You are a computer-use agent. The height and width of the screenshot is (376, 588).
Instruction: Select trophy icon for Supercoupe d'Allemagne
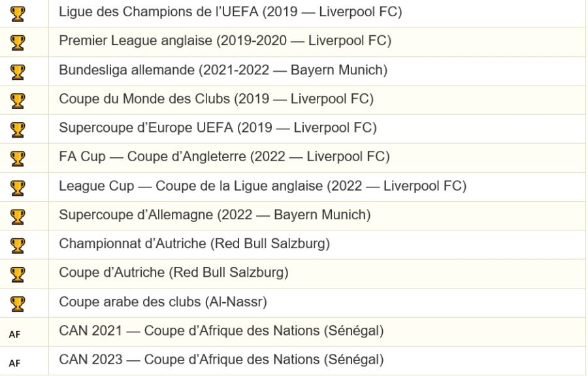pyautogui.click(x=18, y=216)
